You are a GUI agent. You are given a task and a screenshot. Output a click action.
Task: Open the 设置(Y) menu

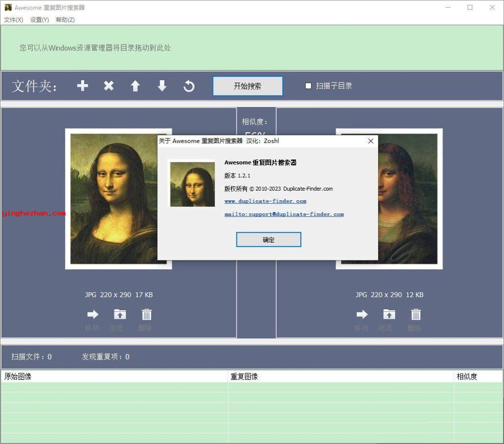39,20
